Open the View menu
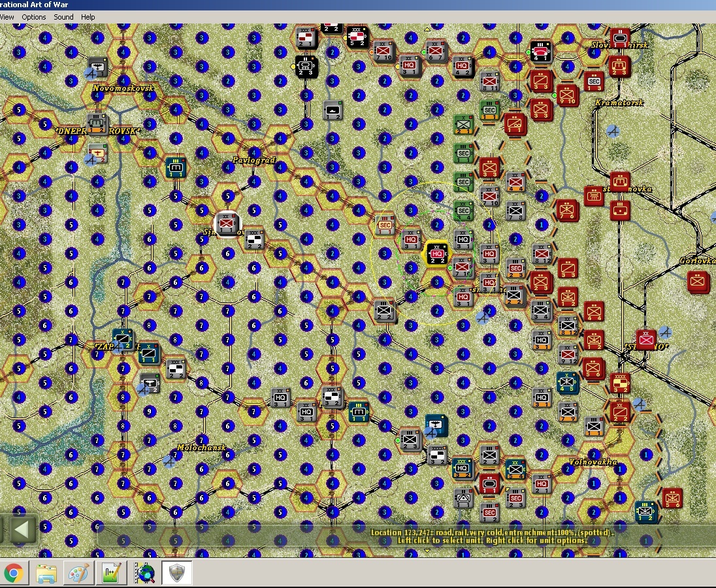Viewport: 716px width, 588px height. click(x=7, y=17)
